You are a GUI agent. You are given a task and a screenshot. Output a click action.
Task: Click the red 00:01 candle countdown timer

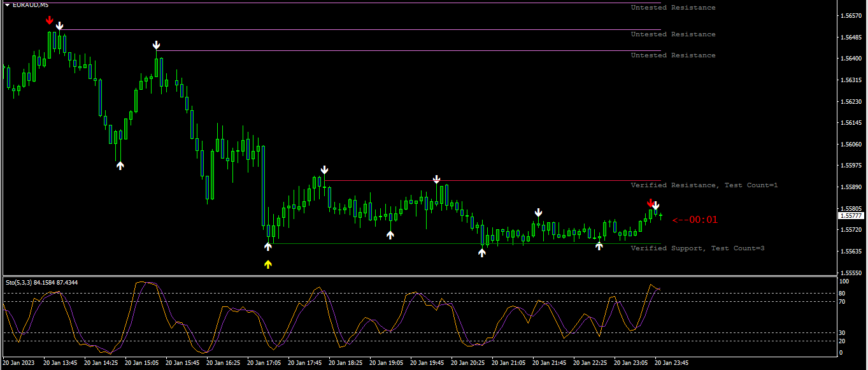[695, 220]
